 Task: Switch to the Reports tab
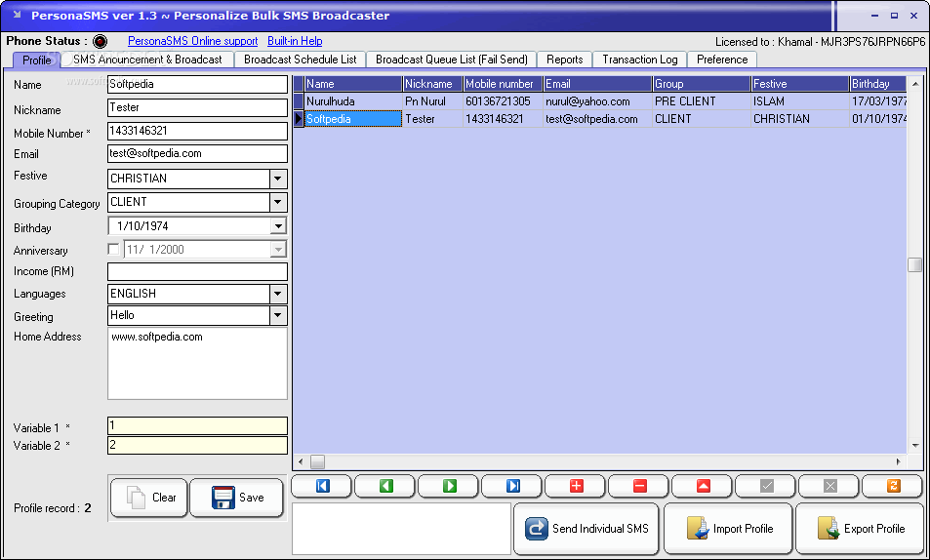click(x=565, y=60)
